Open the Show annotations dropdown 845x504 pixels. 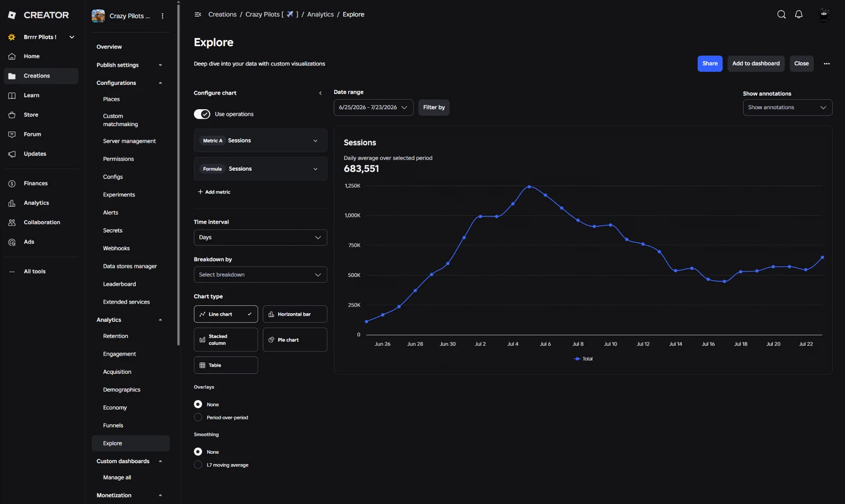pyautogui.click(x=787, y=107)
